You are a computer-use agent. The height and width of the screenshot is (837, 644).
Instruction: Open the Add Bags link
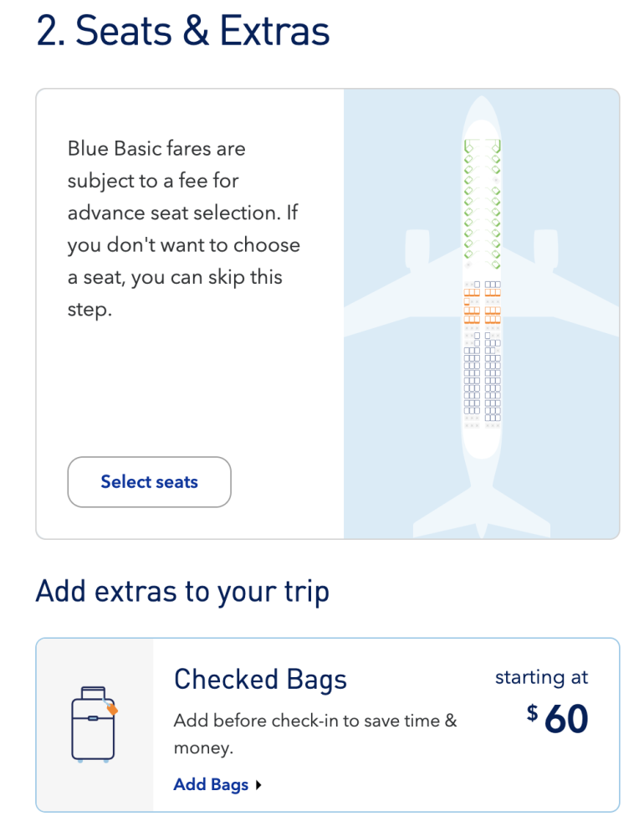pos(211,784)
